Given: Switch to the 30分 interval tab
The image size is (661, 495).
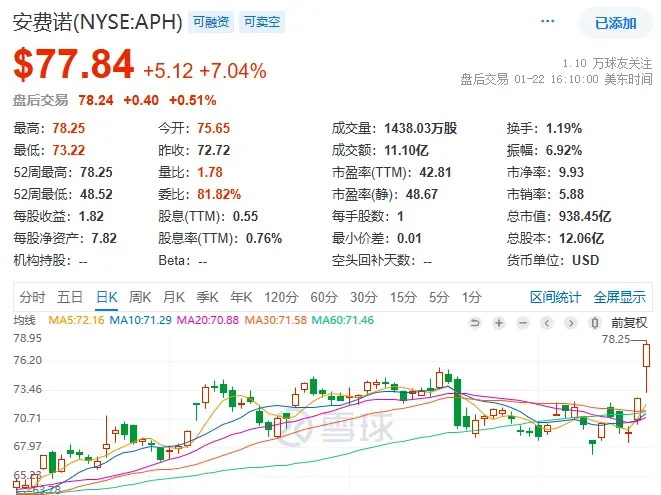Looking at the screenshot, I should [363, 297].
